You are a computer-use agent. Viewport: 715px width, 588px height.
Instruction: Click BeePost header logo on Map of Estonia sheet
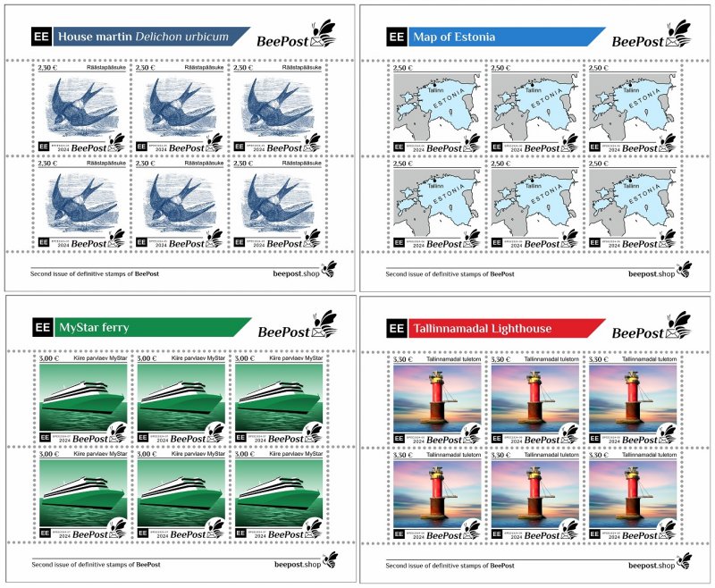click(652, 35)
